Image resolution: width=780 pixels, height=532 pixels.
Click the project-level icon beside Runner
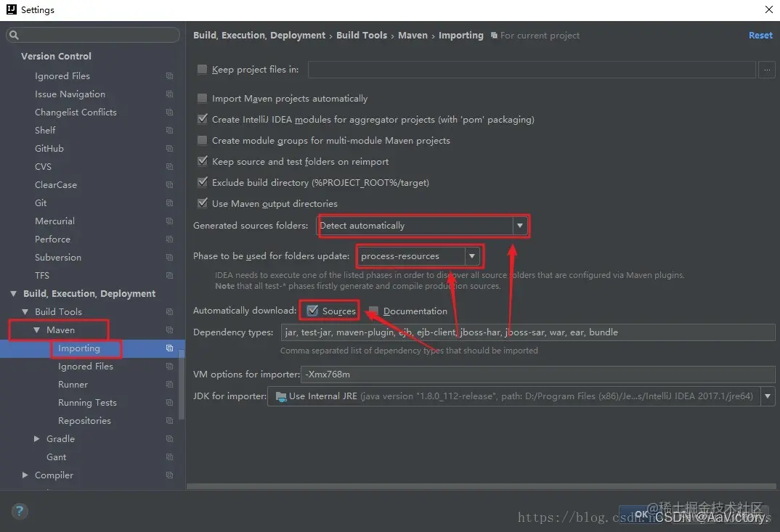169,385
